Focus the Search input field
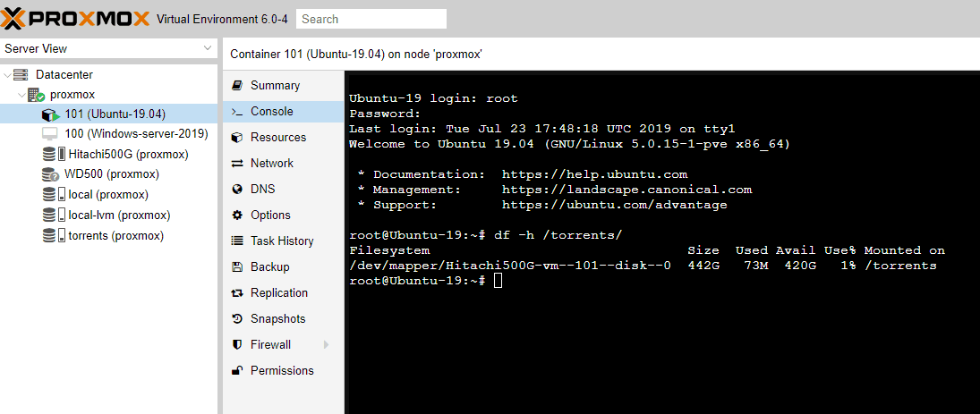 click(x=371, y=19)
